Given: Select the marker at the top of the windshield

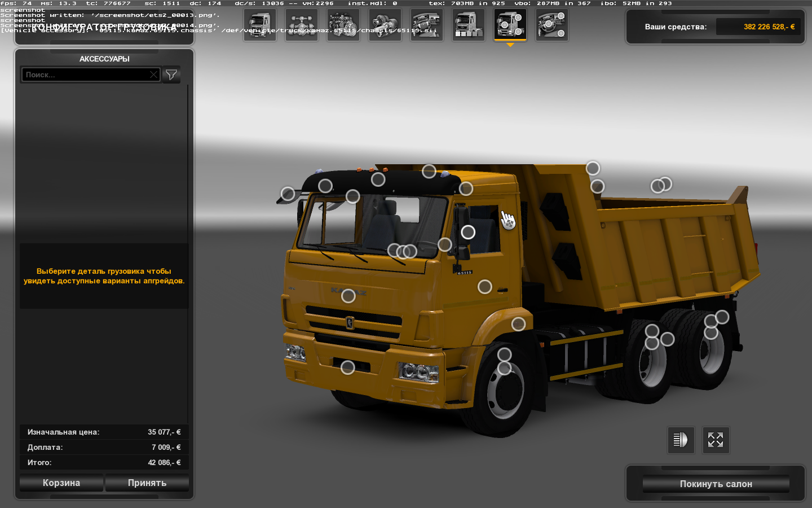Looking at the screenshot, I should 353,196.
